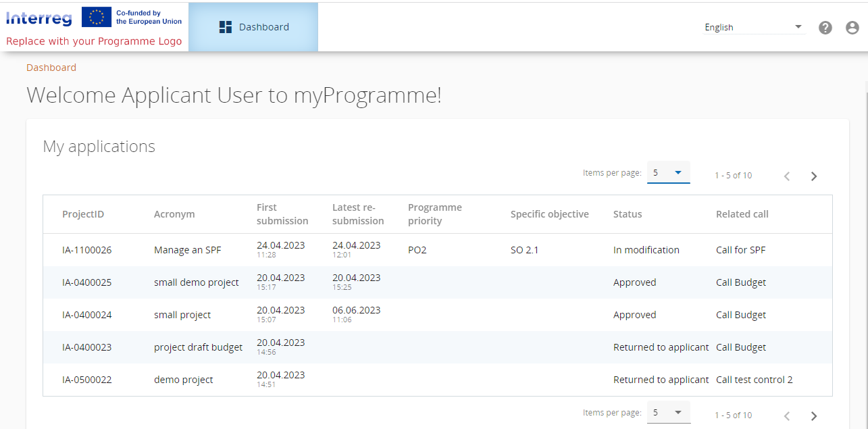Click the Status column header
Image resolution: width=868 pixels, height=429 pixels.
628,214
